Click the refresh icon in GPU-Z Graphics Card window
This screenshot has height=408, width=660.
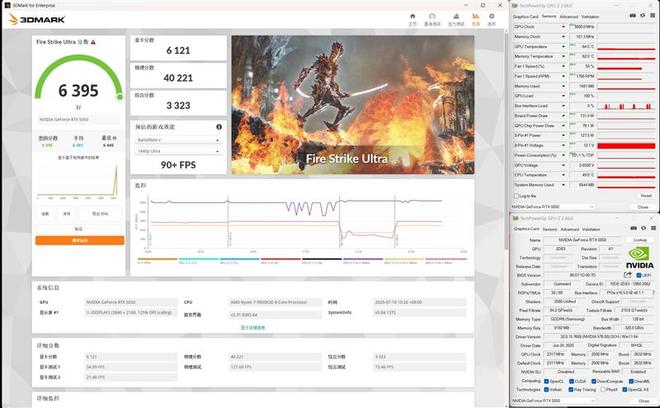click(643, 228)
